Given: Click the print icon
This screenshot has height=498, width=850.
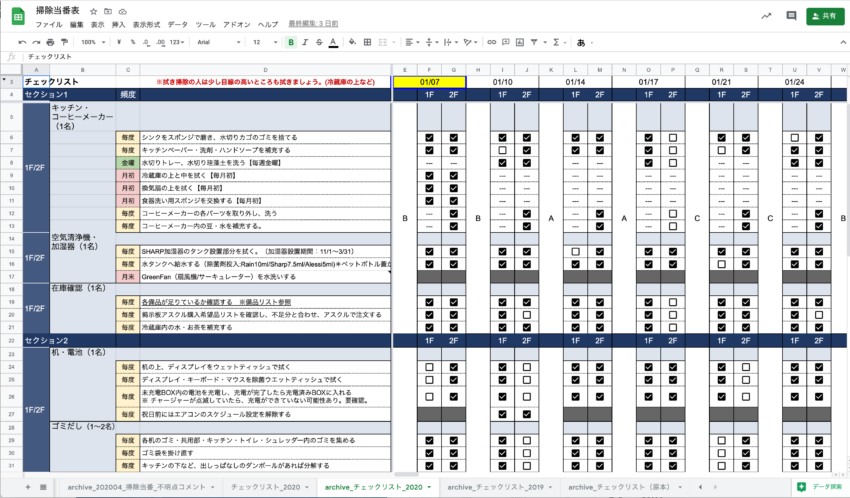Looking at the screenshot, I should pyautogui.click(x=50, y=42).
